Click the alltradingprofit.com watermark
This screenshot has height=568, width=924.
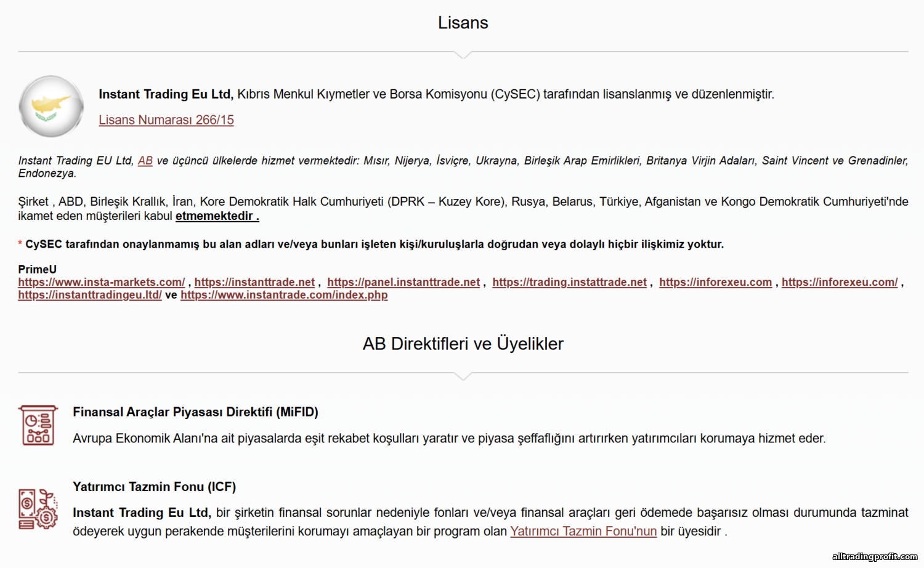click(874, 557)
